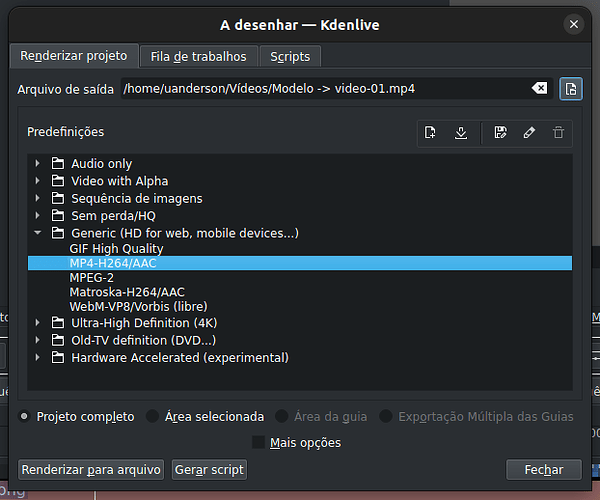Select the Área selecionada radio button
Viewport: 600px width, 500px height.
152,416
